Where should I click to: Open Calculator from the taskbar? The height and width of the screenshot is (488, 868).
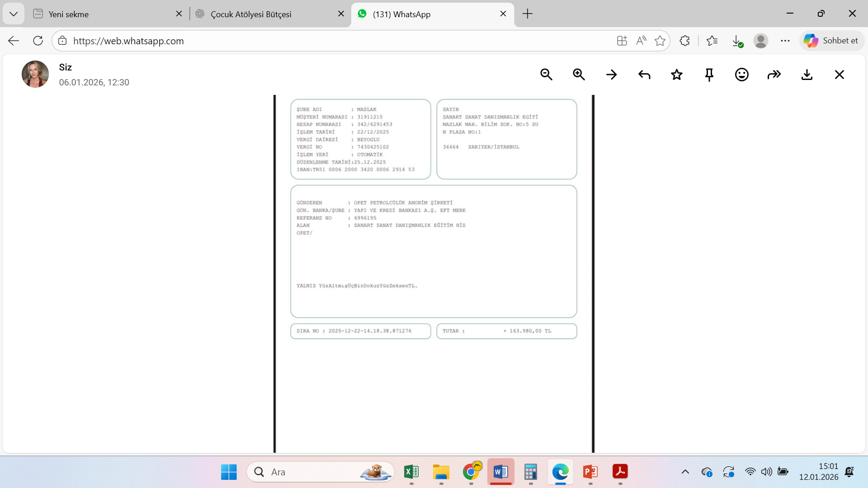pos(531,472)
